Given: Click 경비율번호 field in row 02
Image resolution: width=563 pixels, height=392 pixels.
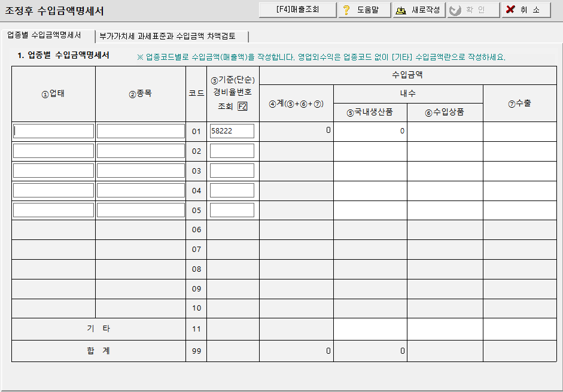Looking at the screenshot, I should click(232, 151).
